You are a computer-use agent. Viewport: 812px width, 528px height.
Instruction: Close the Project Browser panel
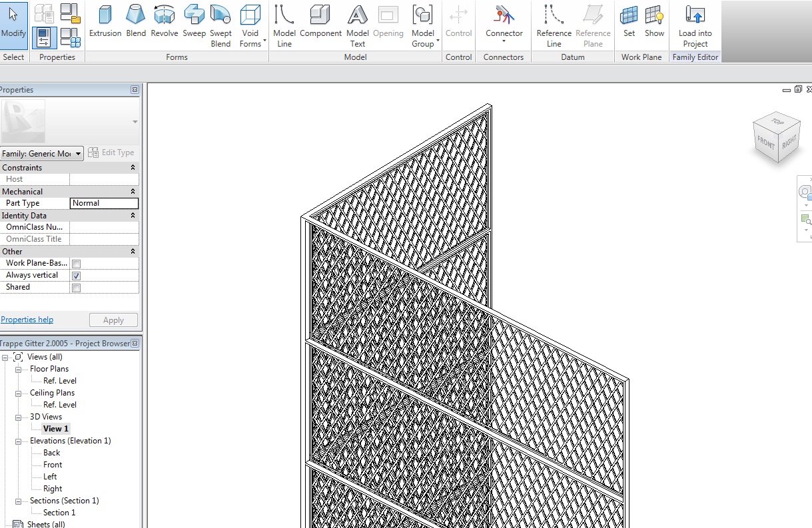[x=135, y=344]
